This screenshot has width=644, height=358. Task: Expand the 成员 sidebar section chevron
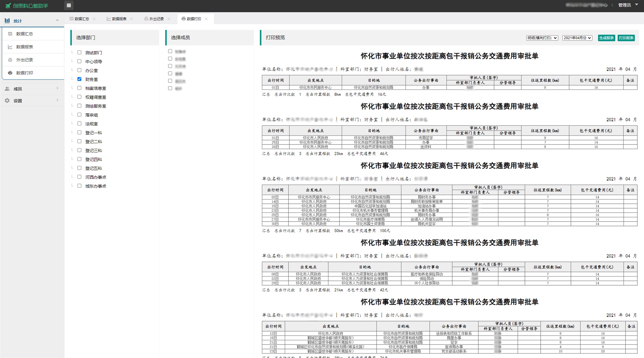(57, 88)
